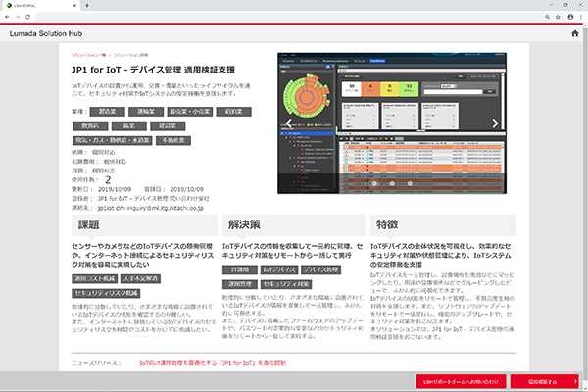
Task: Select the 卸売業・小売業 industry tag
Action: pyautogui.click(x=190, y=112)
